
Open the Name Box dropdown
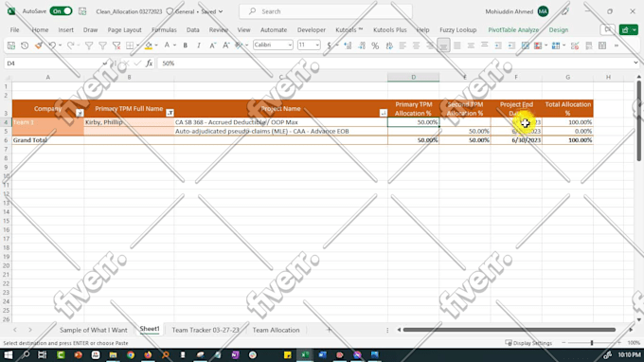point(104,63)
